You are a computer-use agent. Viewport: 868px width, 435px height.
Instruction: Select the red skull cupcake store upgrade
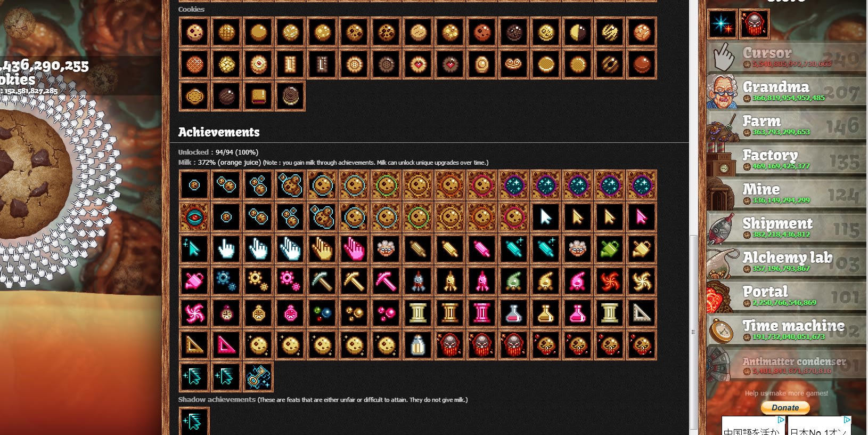click(x=754, y=24)
